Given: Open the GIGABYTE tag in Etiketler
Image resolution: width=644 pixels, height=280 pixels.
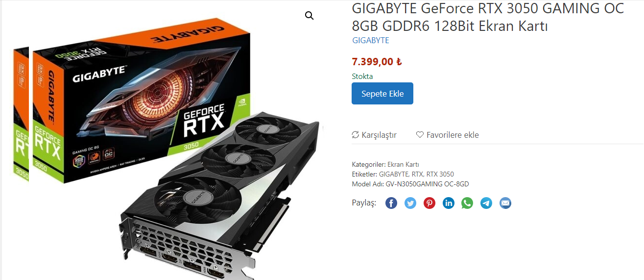Looking at the screenshot, I should 394,174.
